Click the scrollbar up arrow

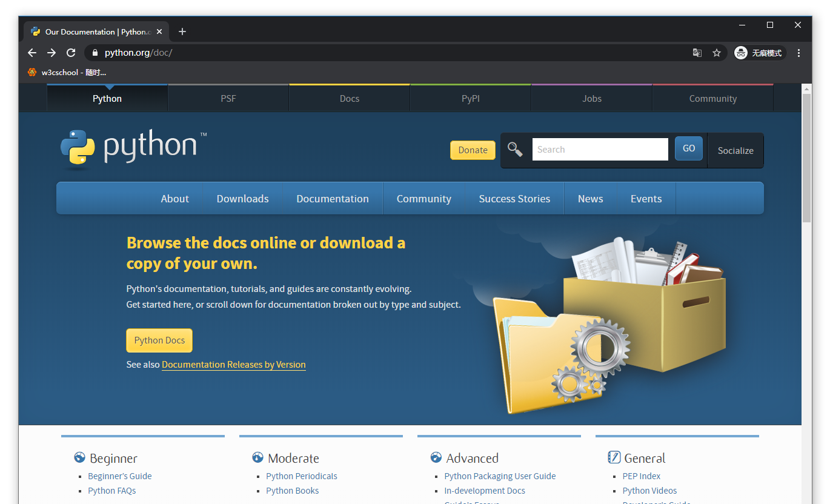(x=806, y=88)
